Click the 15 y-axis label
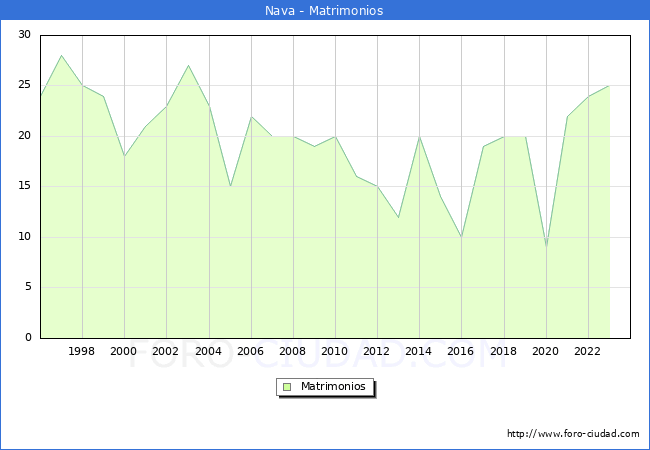Screen dimensions: 650x450 coord(24,186)
